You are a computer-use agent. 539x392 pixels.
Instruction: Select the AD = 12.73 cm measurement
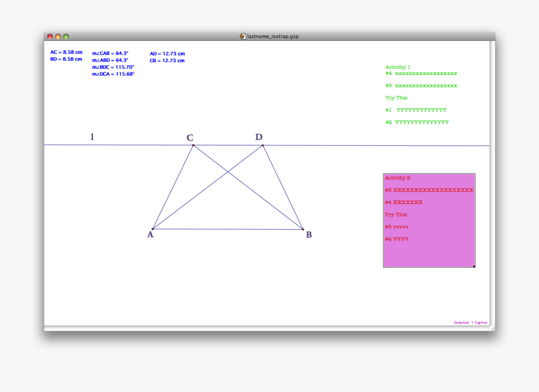[x=166, y=53]
